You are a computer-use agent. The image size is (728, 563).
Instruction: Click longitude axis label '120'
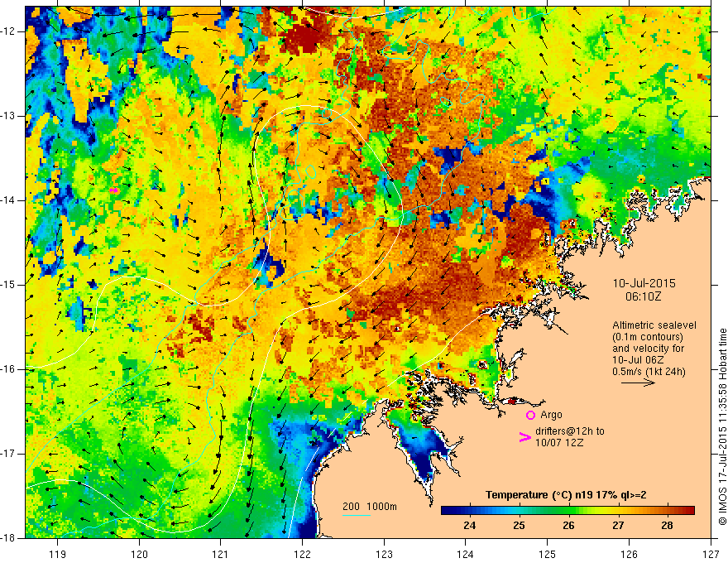[139, 554]
